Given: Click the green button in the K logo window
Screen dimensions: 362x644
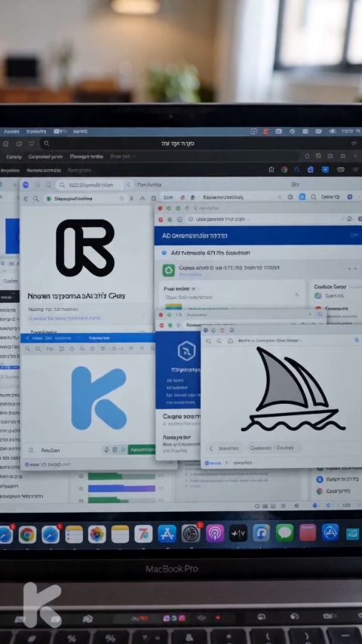Looking at the screenshot, I should click(x=142, y=450).
